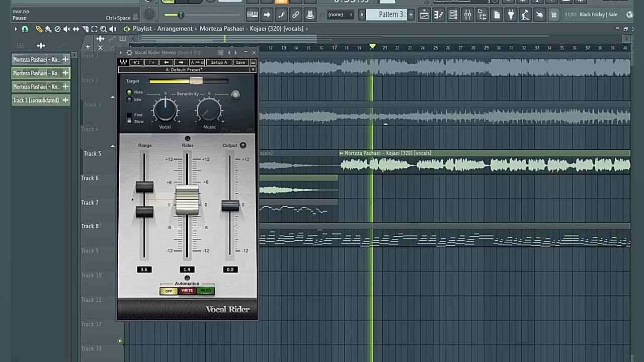Collapse the track group arrow near Track 5
This screenshot has height=362, width=644.
pyautogui.click(x=113, y=146)
